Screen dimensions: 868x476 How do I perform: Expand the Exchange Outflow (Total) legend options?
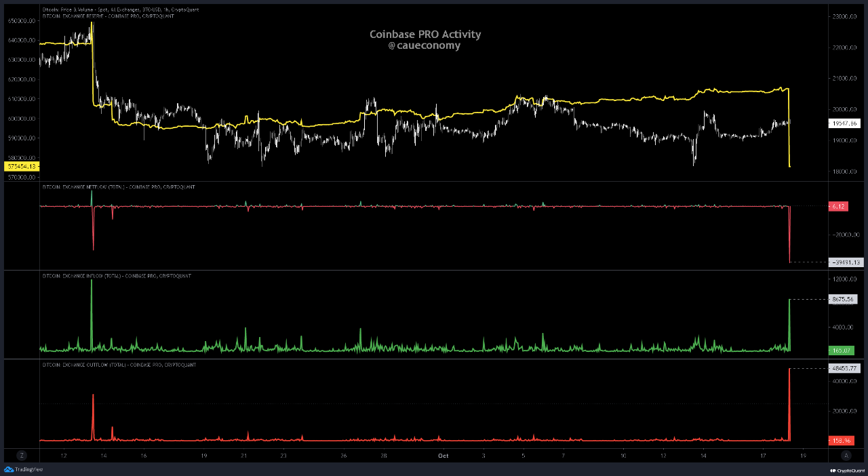click(x=119, y=365)
